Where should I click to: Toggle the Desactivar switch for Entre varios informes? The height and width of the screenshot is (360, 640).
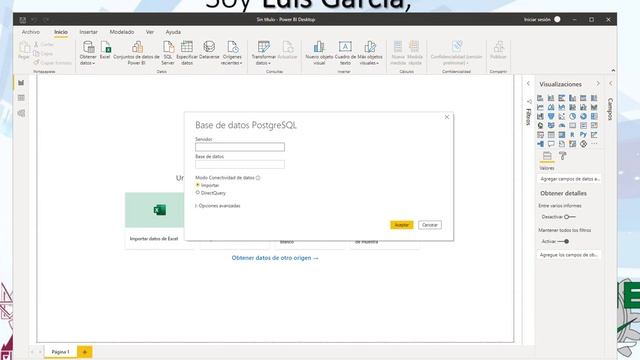tap(570, 217)
